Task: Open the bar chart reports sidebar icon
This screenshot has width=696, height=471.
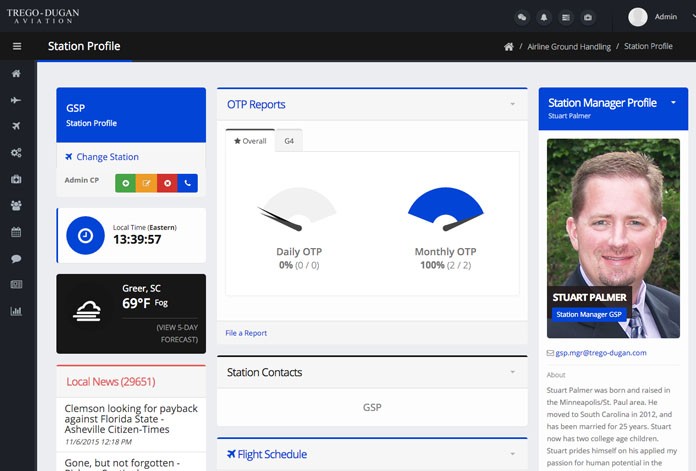Action: (16, 311)
